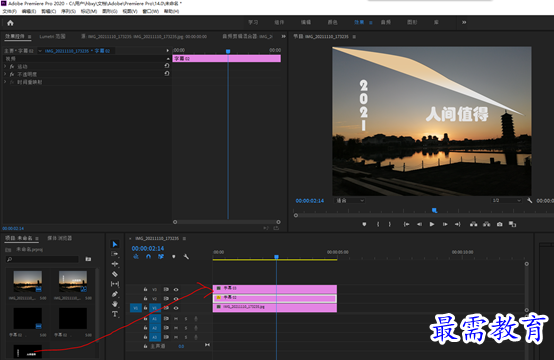Viewport: 554px width, 360px height.
Task: Open playback resolution 1/2 dropdown
Action: (x=506, y=200)
